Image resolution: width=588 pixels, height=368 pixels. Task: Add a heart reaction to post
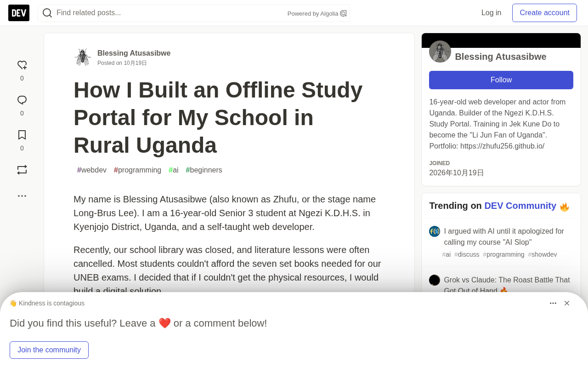click(22, 65)
